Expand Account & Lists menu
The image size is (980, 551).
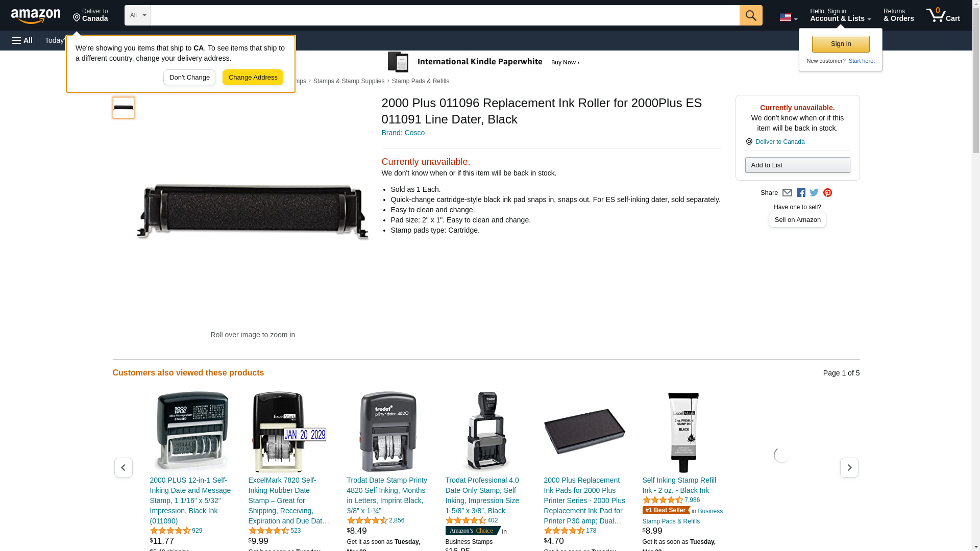840,15
